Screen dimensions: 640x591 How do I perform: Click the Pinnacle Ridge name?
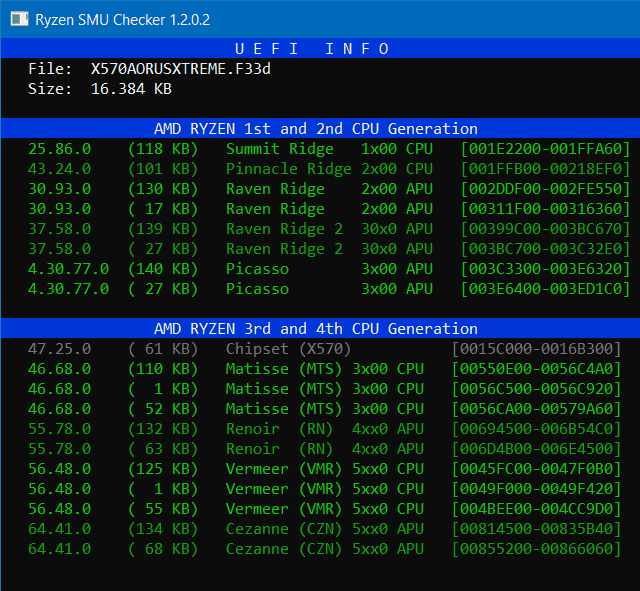click(x=289, y=169)
